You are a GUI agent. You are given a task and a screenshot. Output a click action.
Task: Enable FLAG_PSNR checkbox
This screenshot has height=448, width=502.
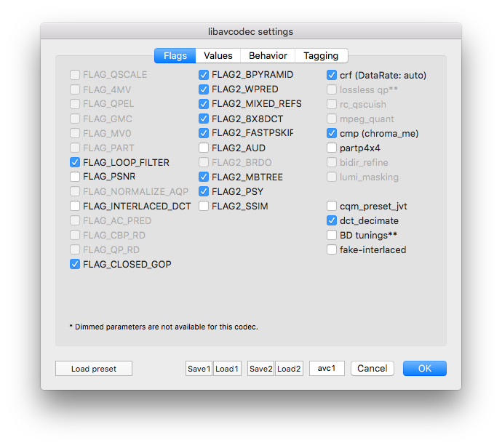(75, 177)
